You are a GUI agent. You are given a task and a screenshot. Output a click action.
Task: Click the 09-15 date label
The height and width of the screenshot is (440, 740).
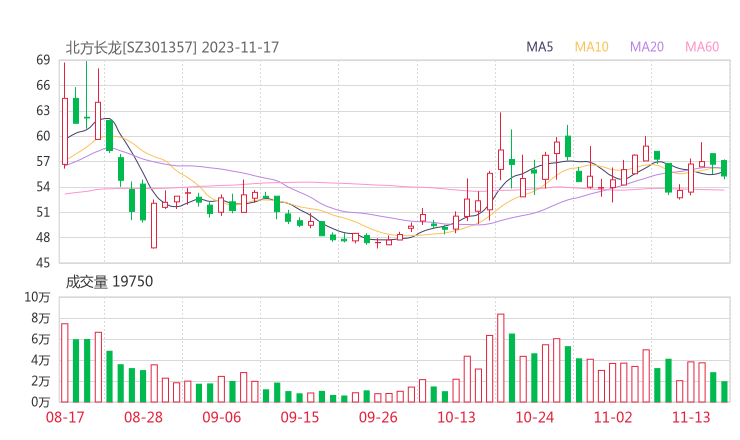point(300,417)
